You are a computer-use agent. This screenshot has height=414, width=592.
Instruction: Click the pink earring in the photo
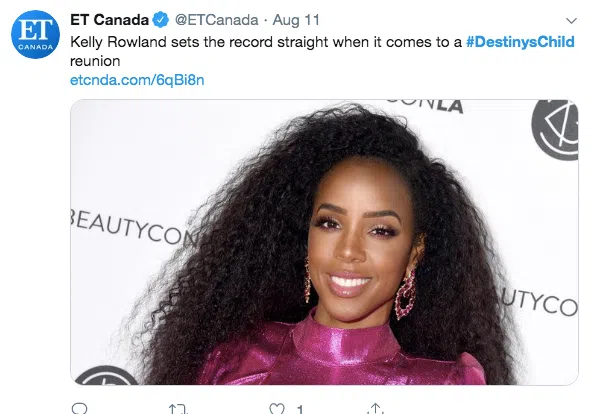click(x=405, y=294)
